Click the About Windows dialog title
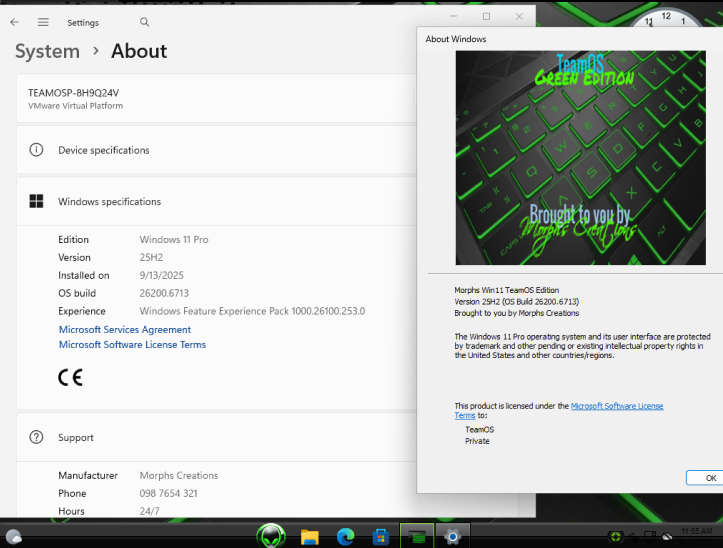The height and width of the screenshot is (548, 723). pyautogui.click(x=456, y=39)
